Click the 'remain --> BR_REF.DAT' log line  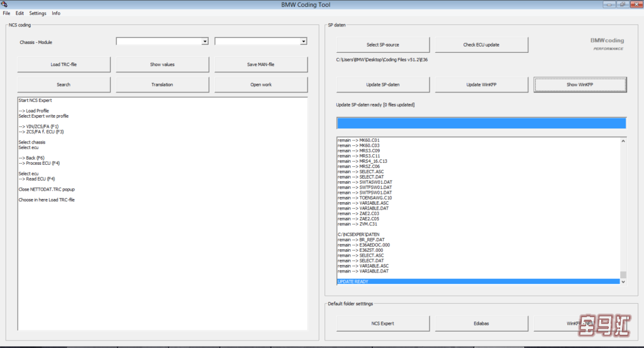(x=361, y=240)
